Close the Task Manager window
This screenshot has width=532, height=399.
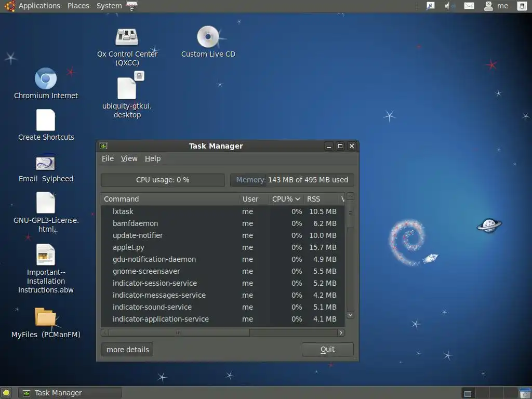352,146
